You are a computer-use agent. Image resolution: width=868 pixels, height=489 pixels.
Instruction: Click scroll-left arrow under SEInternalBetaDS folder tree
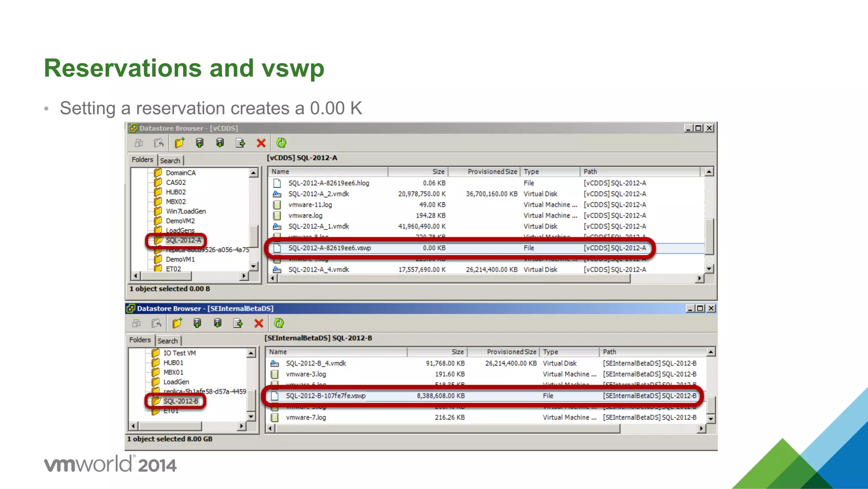click(134, 426)
